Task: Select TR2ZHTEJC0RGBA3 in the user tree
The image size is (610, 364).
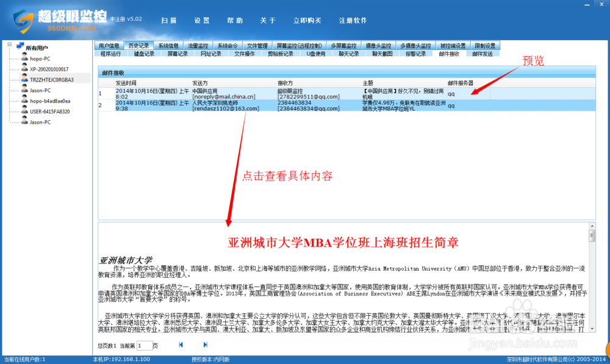Action: 52,80
